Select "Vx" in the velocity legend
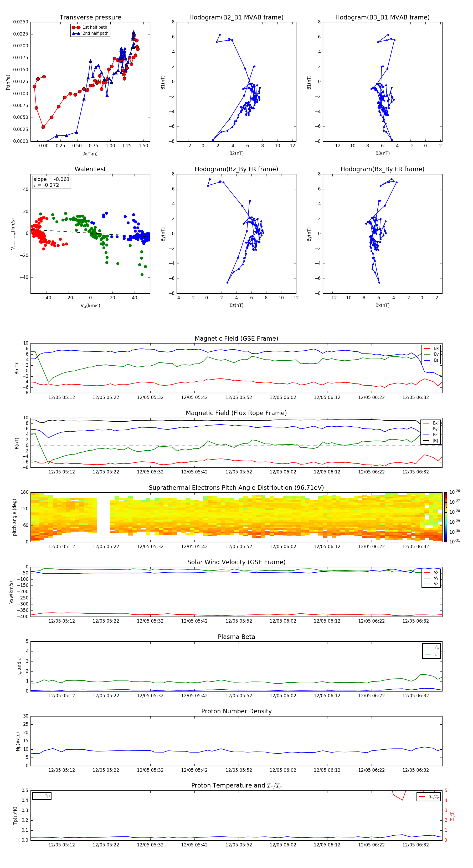This screenshot has width=473, height=868. pyautogui.click(x=431, y=572)
